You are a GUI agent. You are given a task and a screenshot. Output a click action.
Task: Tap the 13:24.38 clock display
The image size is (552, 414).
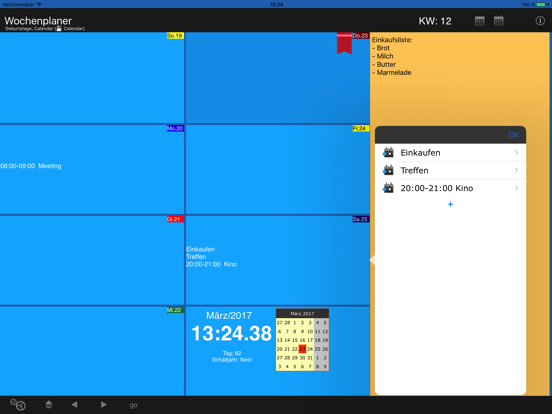231,333
